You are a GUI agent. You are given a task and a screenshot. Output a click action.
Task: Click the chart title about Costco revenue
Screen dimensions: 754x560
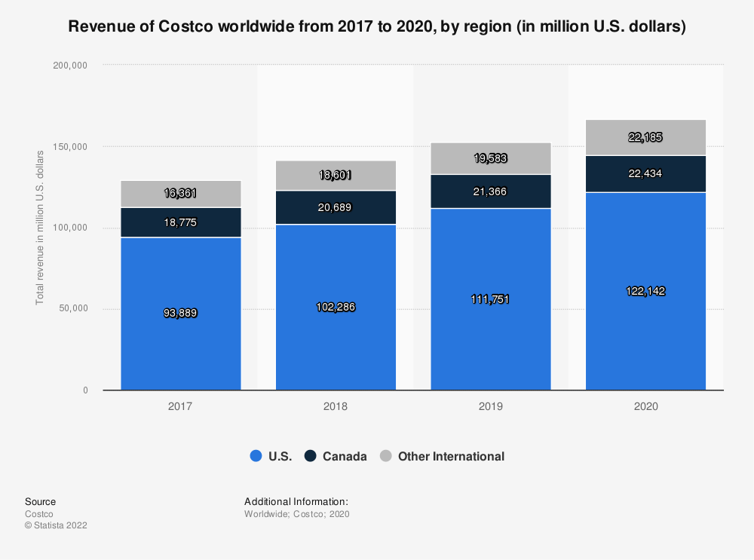377,26
